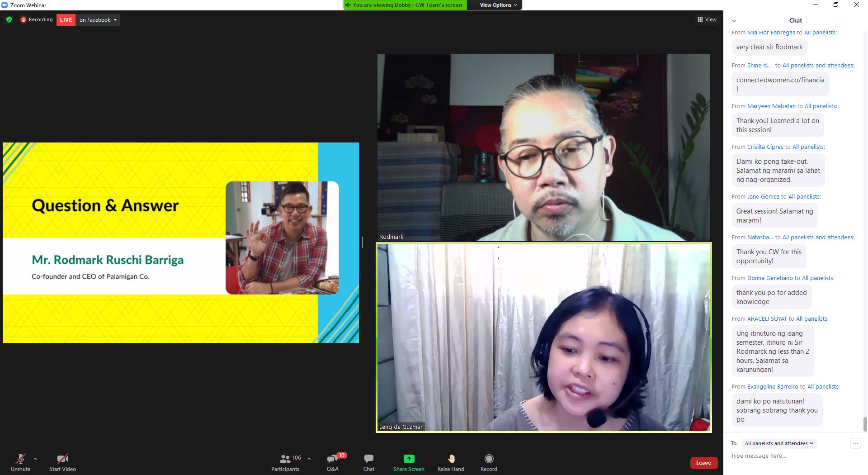Click message 'Great session! Salamat ng marami!'
868x475 pixels.
click(x=774, y=216)
